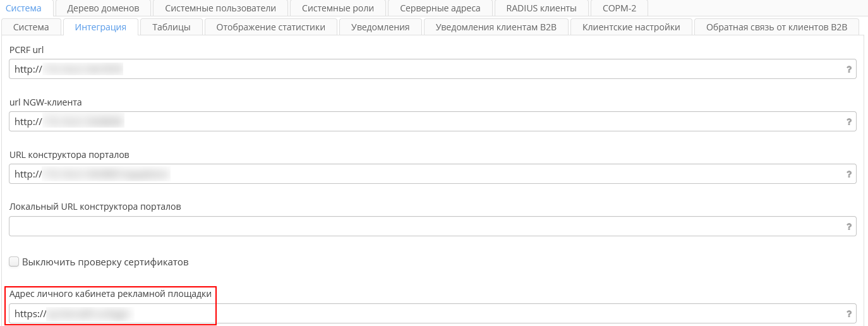Image resolution: width=868 pixels, height=326 pixels.
Task: Open Отображение статистики sub-tab
Action: [x=271, y=27]
